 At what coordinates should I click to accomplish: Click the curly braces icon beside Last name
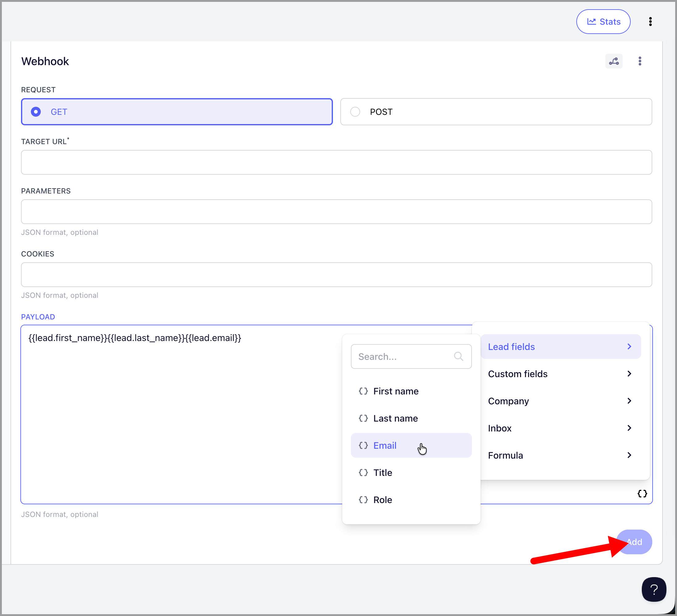363,418
